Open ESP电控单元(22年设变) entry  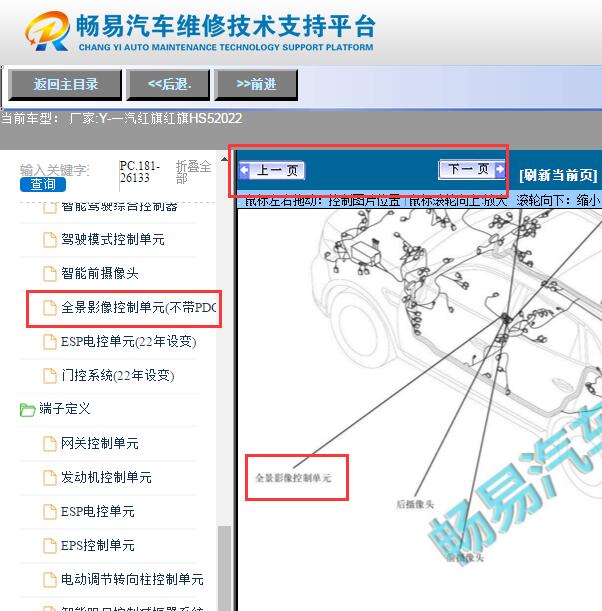128,341
